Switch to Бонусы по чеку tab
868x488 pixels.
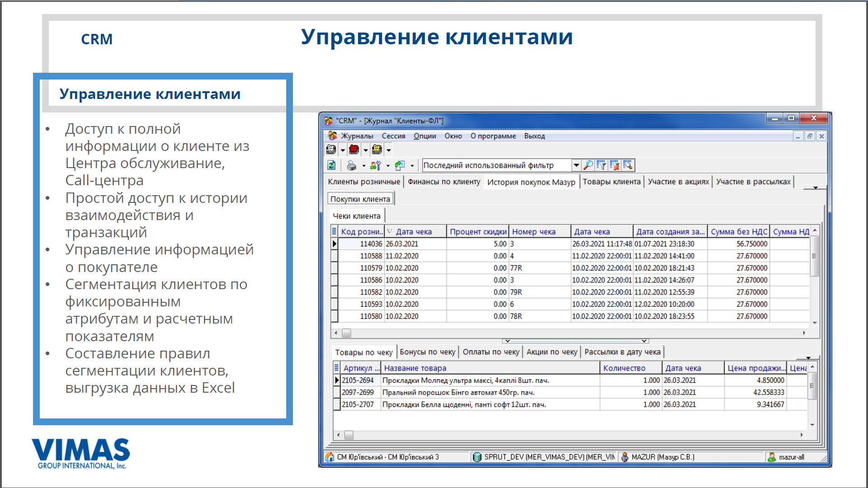427,352
